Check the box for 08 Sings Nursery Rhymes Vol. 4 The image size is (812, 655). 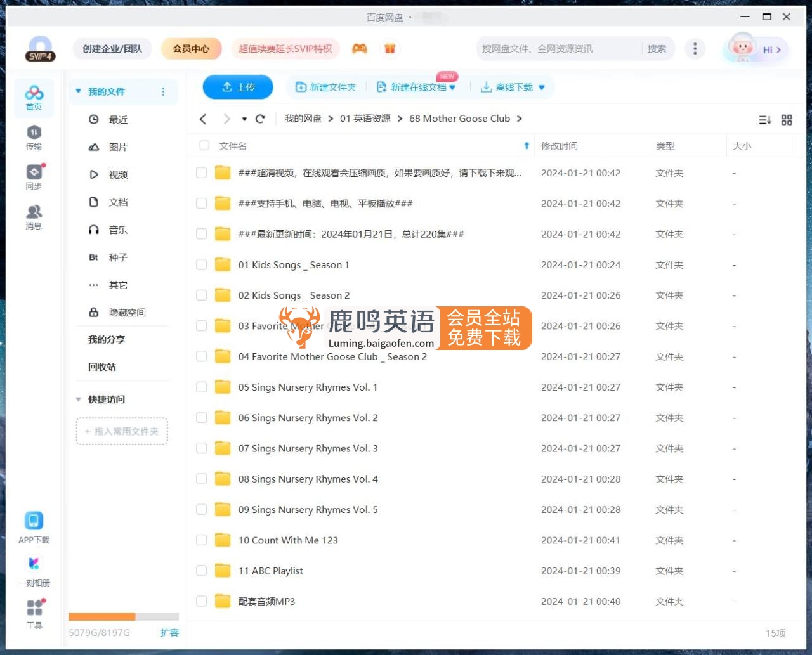tap(202, 479)
